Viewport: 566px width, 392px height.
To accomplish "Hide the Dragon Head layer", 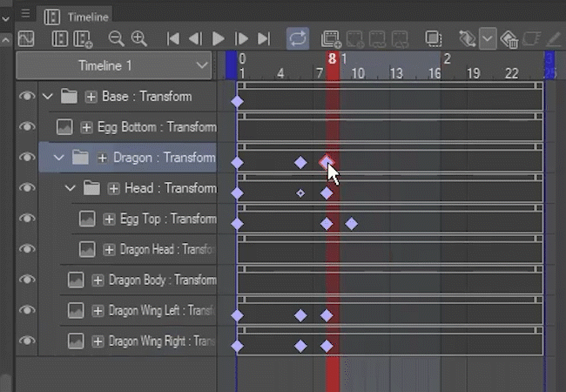I will 27,249.
